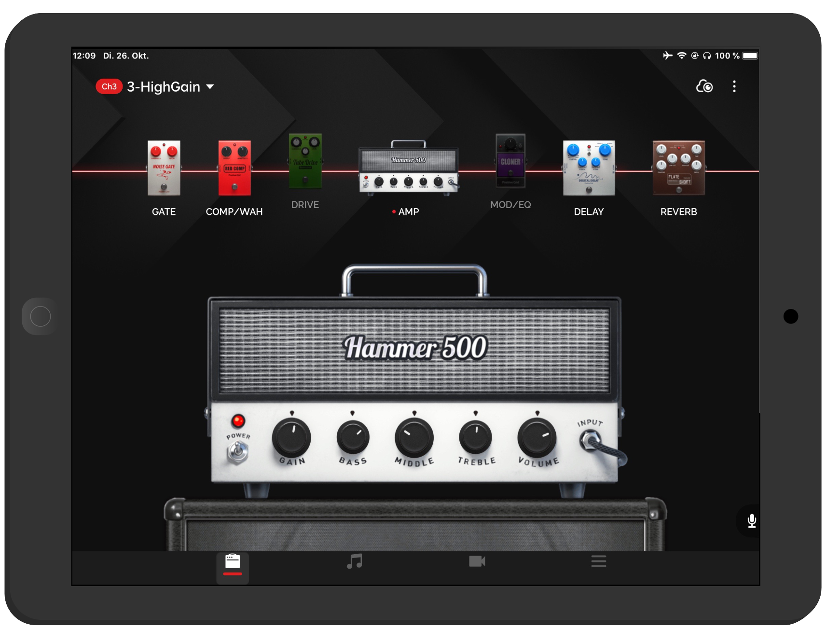Click the red power indicator light
Viewport: 840px width, 630px height.
[x=238, y=421]
